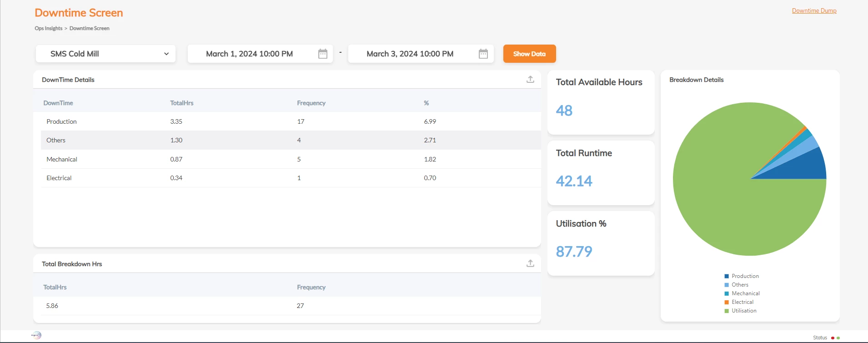Viewport: 868px width, 343px height.
Task: Click the March 3, 2024 end date field
Action: point(421,54)
